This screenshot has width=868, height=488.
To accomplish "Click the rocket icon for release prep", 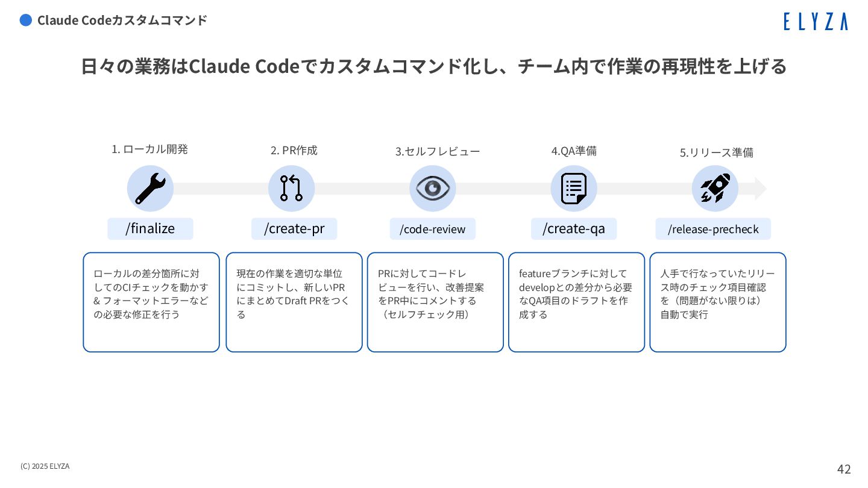I will pyautogui.click(x=715, y=189).
